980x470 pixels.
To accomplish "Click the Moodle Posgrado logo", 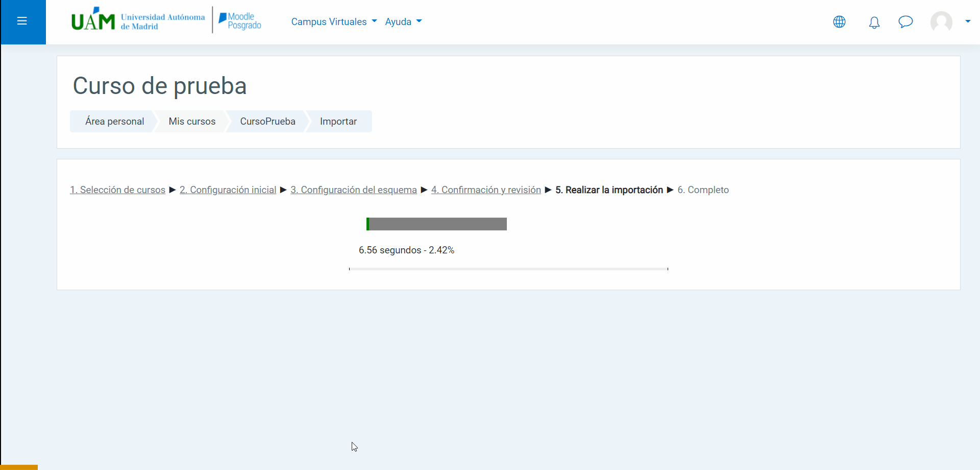I will [x=240, y=21].
